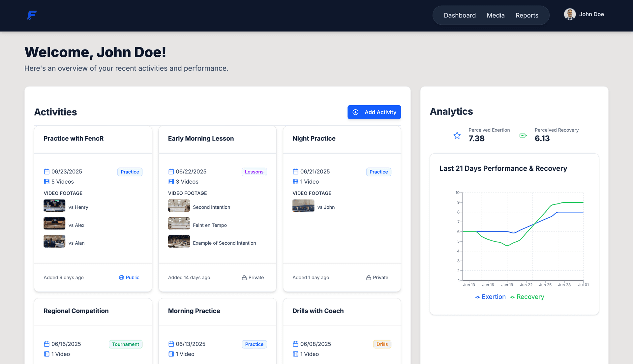
Task: Click the plus icon inside Add Activity
Action: (x=355, y=112)
